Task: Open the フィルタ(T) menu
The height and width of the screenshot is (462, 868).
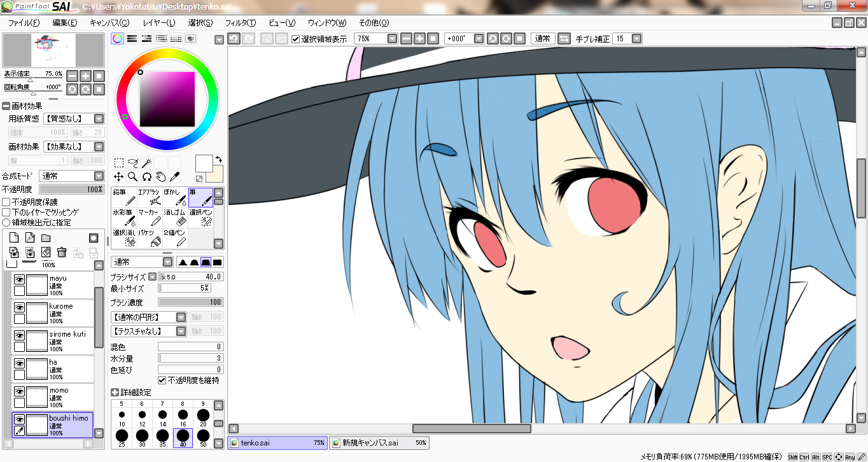Action: [241, 23]
